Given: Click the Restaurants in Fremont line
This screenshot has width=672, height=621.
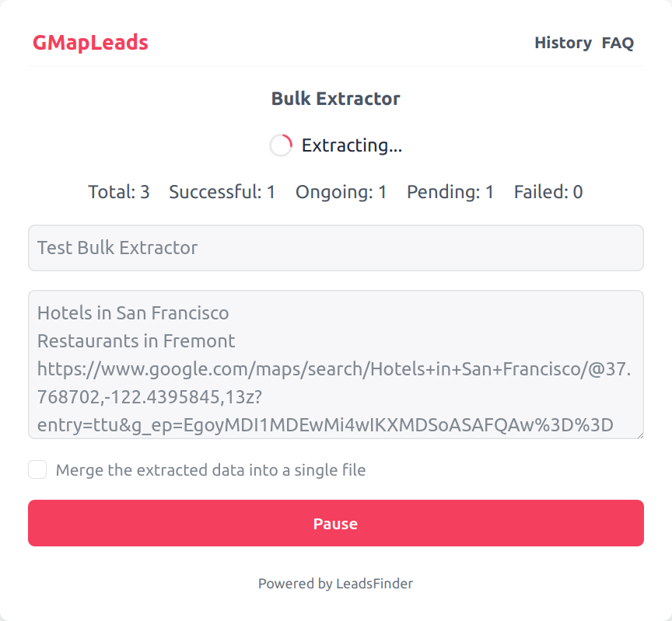Looking at the screenshot, I should click(136, 341).
